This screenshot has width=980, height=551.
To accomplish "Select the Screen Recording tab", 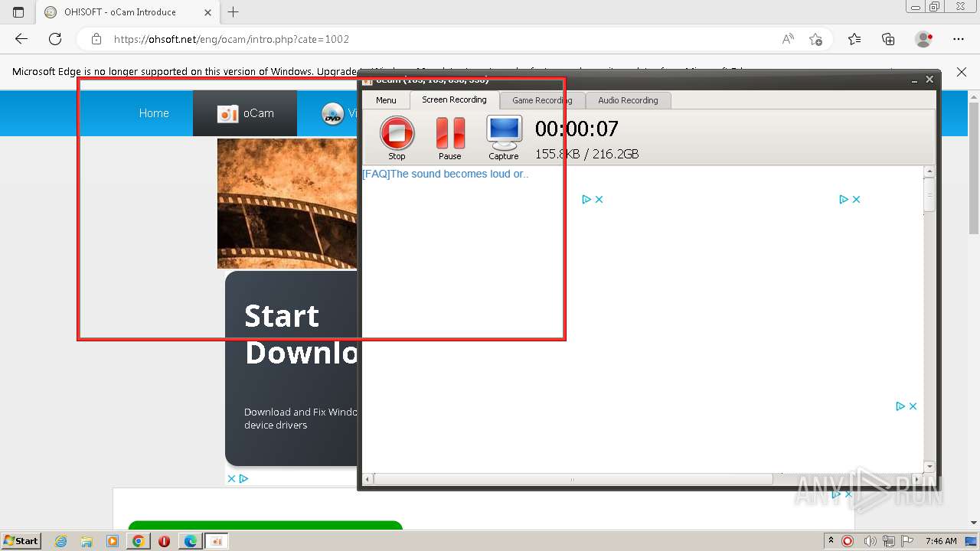I will pos(454,99).
